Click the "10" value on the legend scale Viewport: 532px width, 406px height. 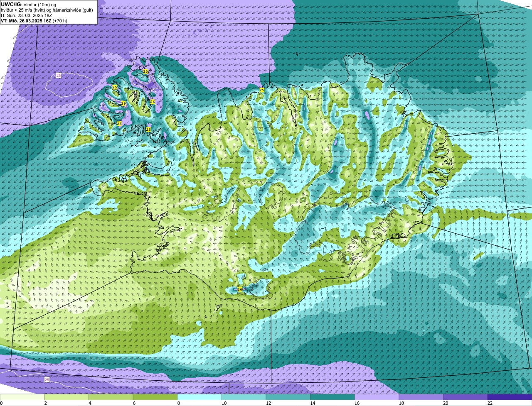[224, 403]
